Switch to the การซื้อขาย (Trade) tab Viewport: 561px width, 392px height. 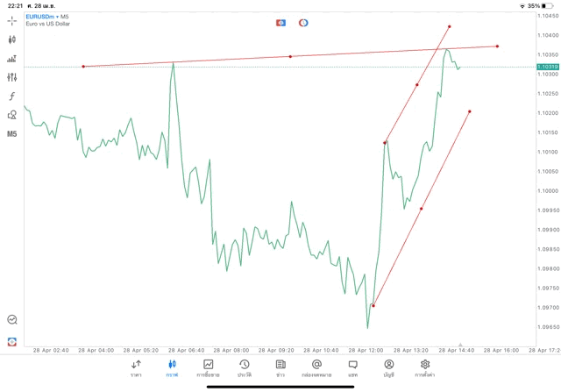pyautogui.click(x=208, y=367)
